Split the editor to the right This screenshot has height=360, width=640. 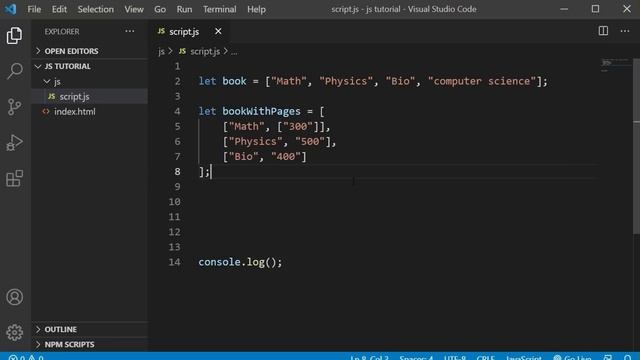(x=603, y=31)
